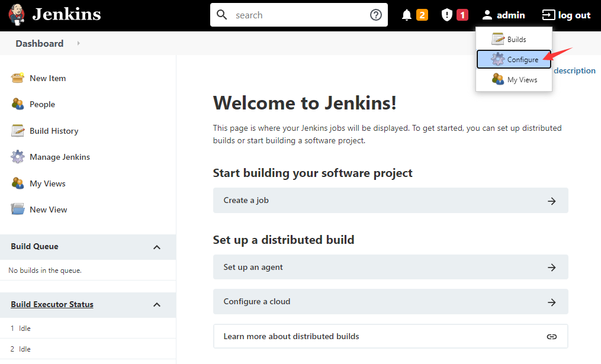601x364 pixels.
Task: Open People from the sidebar icon
Action: 17,104
